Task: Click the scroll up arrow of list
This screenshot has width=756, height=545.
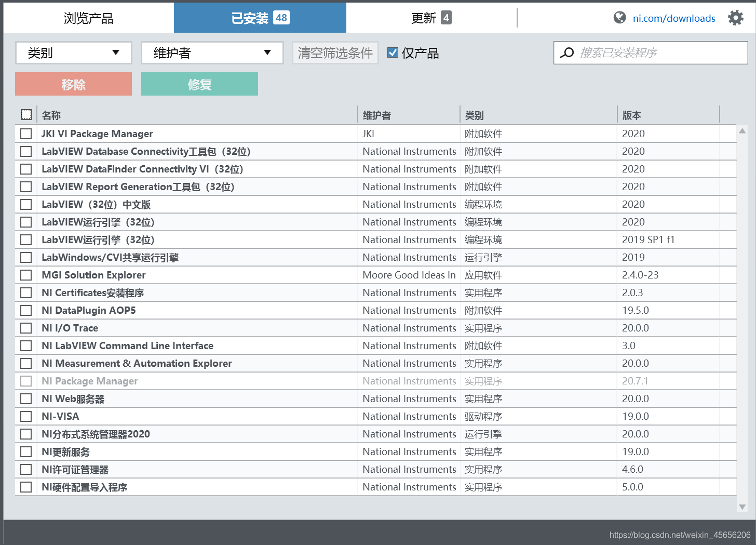Action: [x=743, y=131]
